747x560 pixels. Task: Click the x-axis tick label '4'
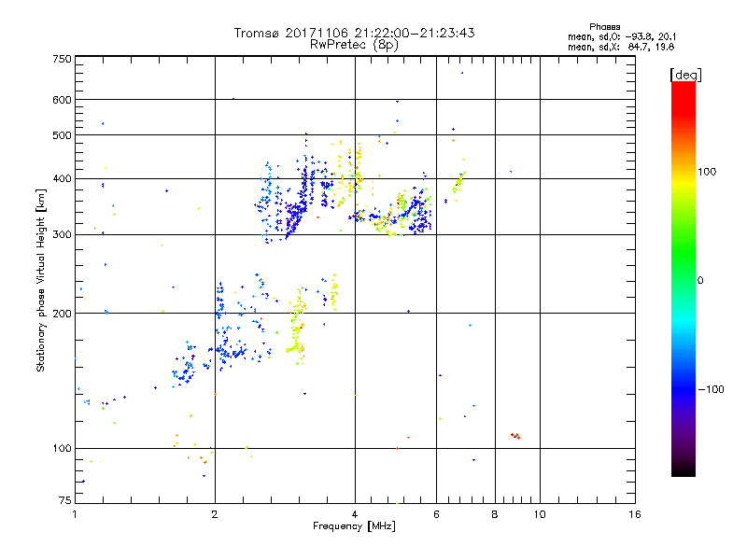pos(355,514)
